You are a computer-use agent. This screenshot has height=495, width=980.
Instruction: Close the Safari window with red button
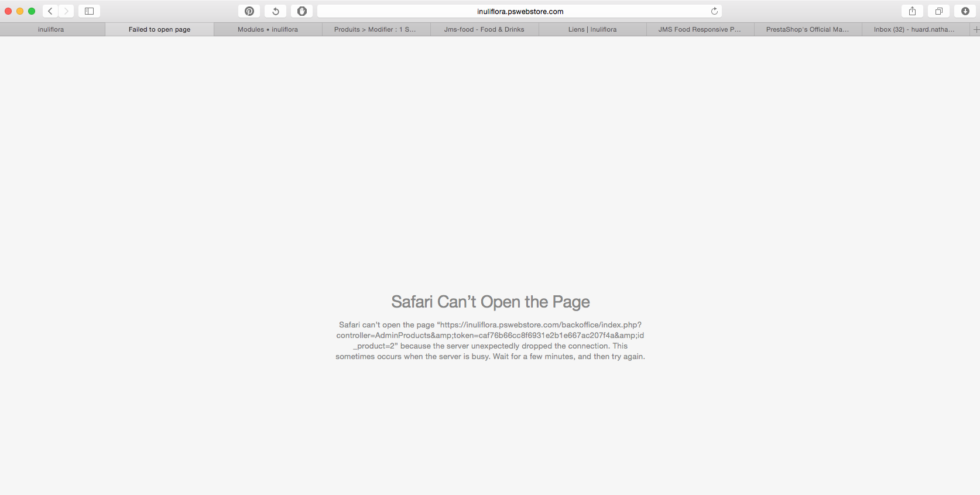coord(8,11)
